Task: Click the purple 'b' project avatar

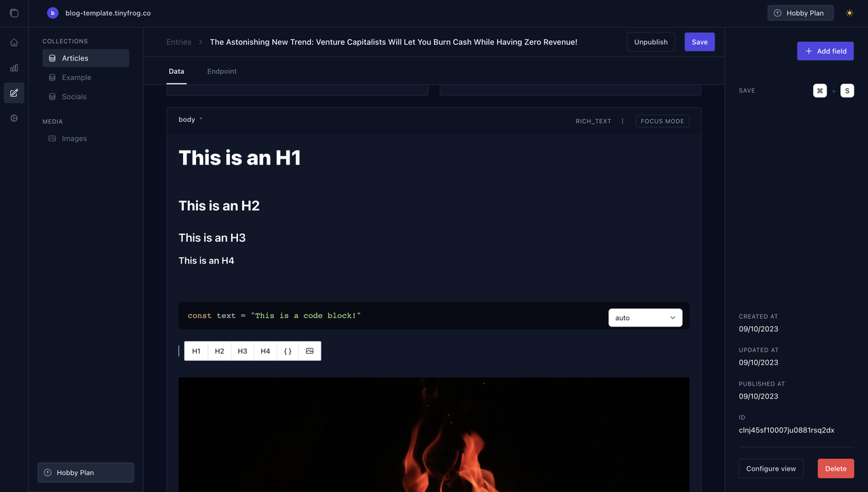Action: [53, 13]
